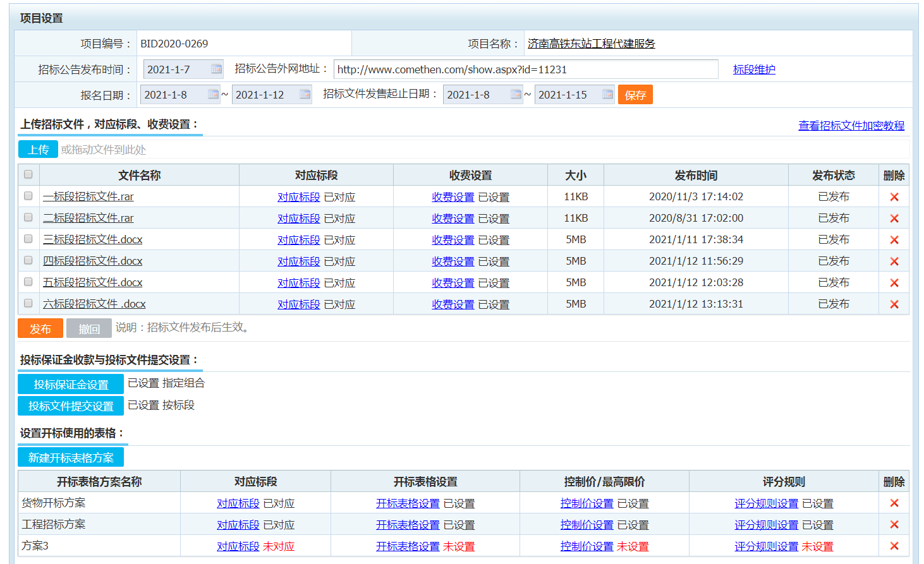The width and height of the screenshot is (924, 564).
Task: Click the blue 上传 button
Action: (38, 149)
